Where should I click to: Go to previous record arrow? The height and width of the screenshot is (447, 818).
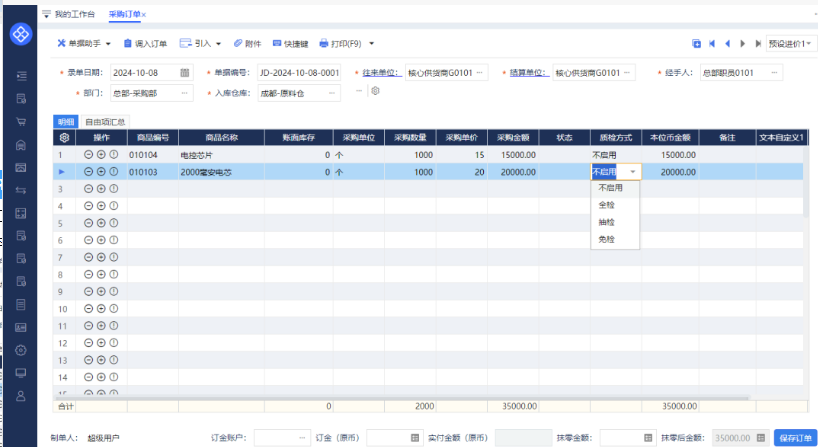(727, 44)
